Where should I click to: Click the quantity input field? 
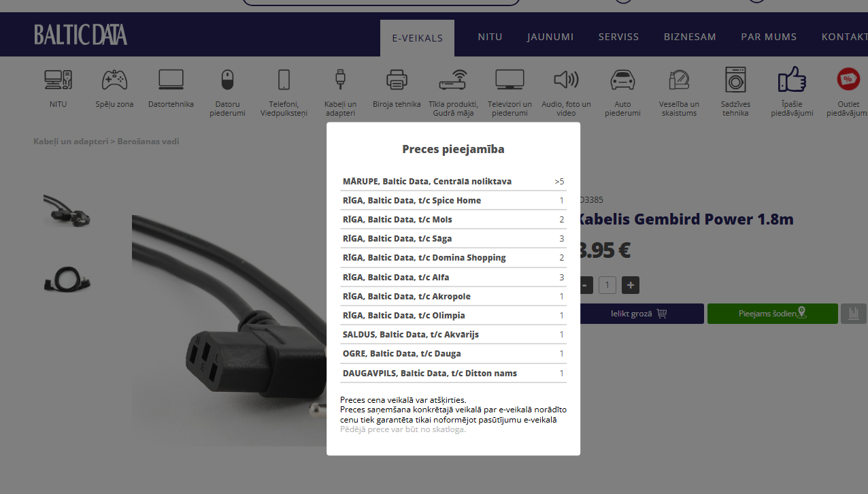click(x=607, y=285)
